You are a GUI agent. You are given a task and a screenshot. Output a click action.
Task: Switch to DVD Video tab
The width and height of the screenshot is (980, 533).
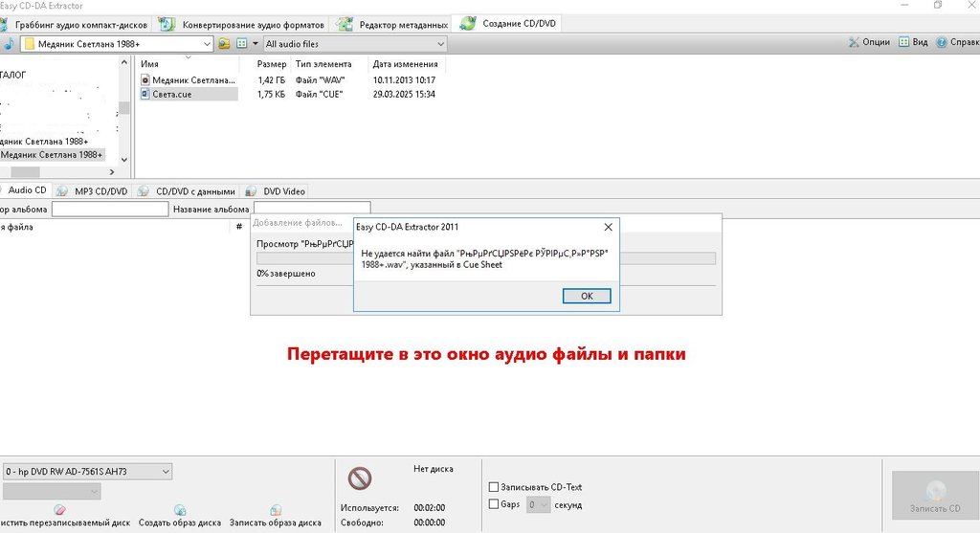284,191
